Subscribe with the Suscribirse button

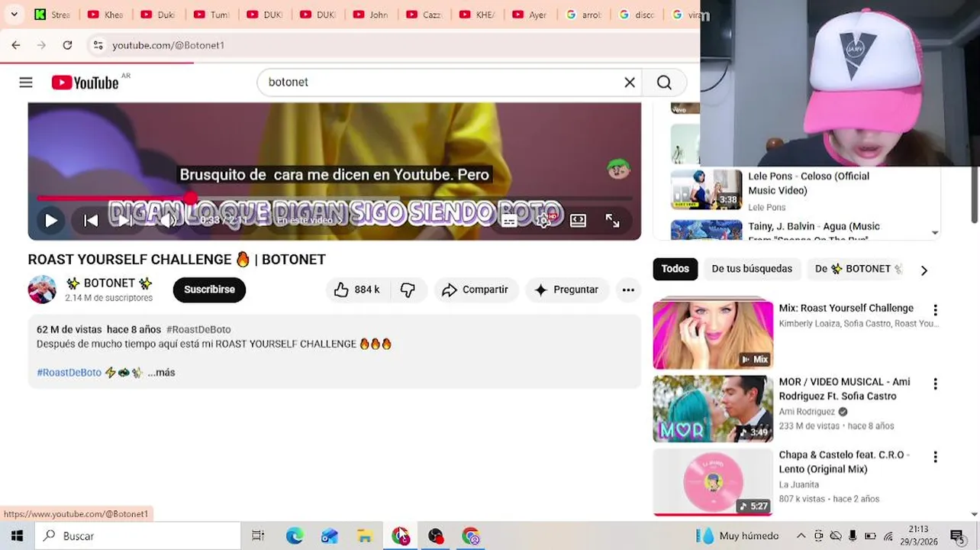(x=209, y=290)
